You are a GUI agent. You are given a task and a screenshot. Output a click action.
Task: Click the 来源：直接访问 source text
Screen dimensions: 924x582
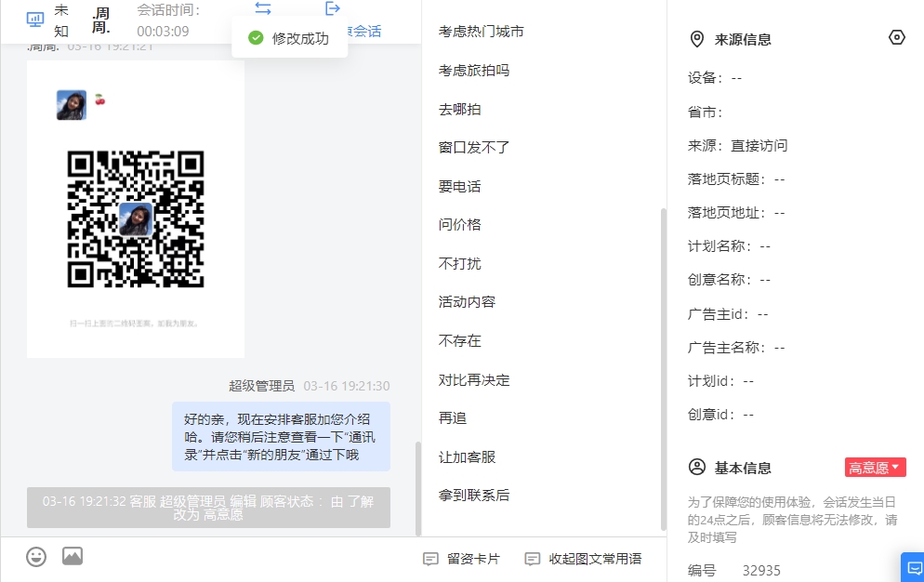tap(737, 146)
